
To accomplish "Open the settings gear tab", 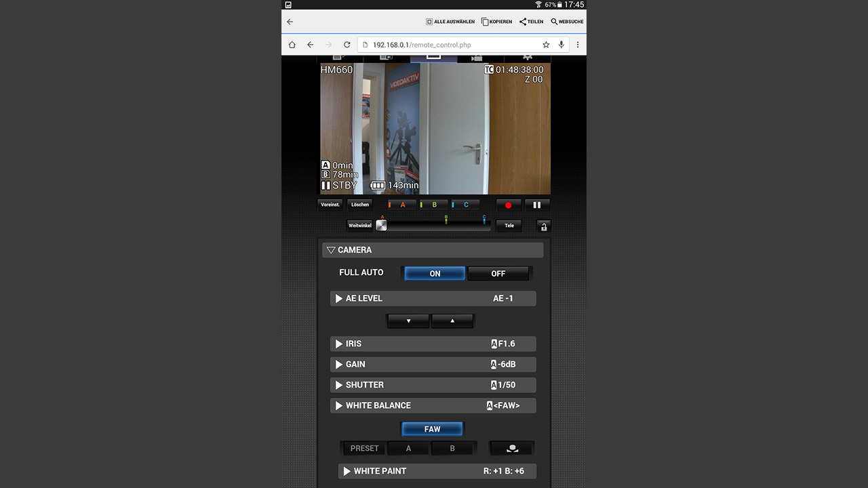I will pos(527,58).
